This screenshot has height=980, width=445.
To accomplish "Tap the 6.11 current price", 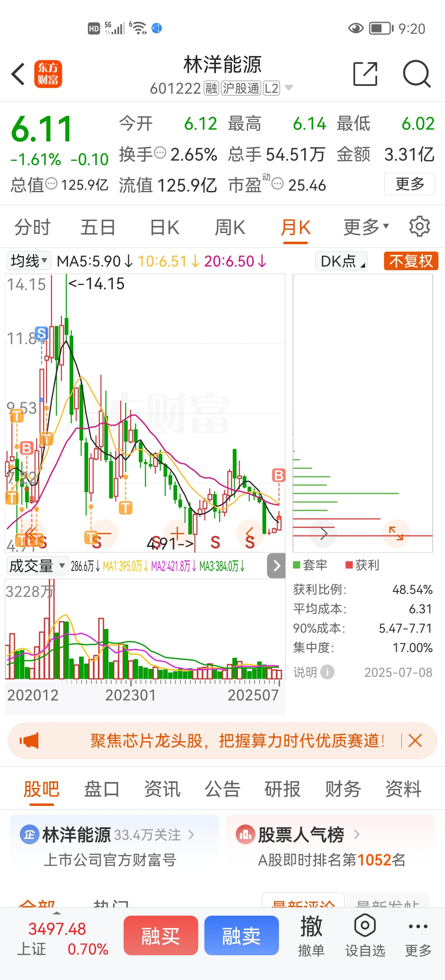I will 42,129.
